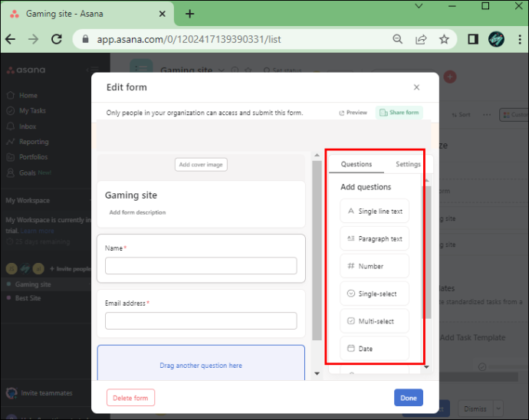Click the browser address bar URL

point(189,39)
